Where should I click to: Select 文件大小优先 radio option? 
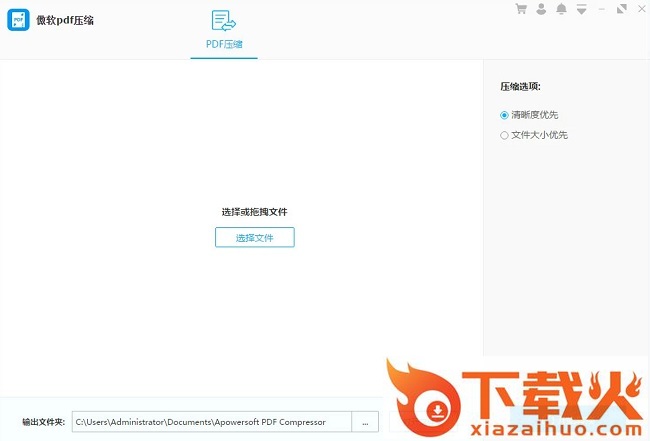504,135
